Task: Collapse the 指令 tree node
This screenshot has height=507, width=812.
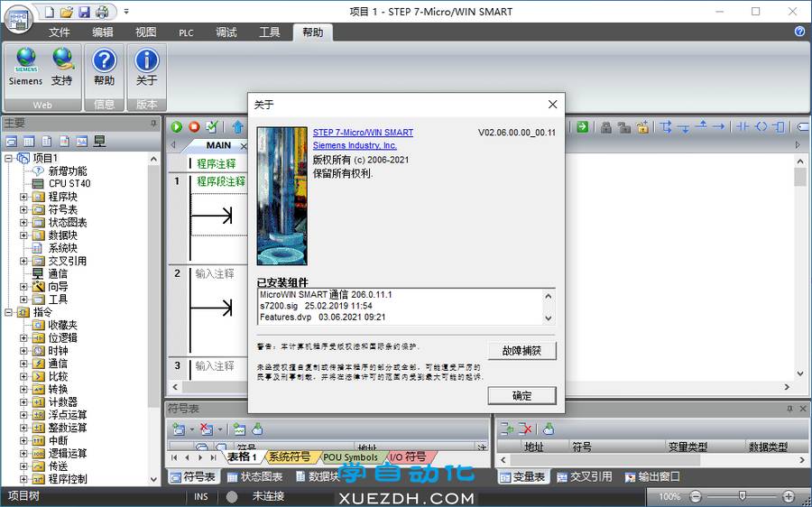Action: pyautogui.click(x=8, y=312)
